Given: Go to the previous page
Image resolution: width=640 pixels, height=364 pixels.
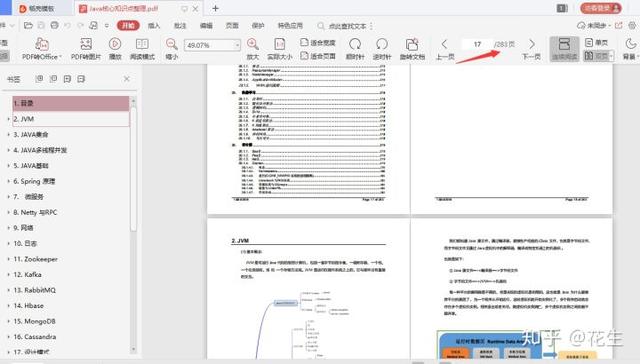Looking at the screenshot, I should 445,49.
